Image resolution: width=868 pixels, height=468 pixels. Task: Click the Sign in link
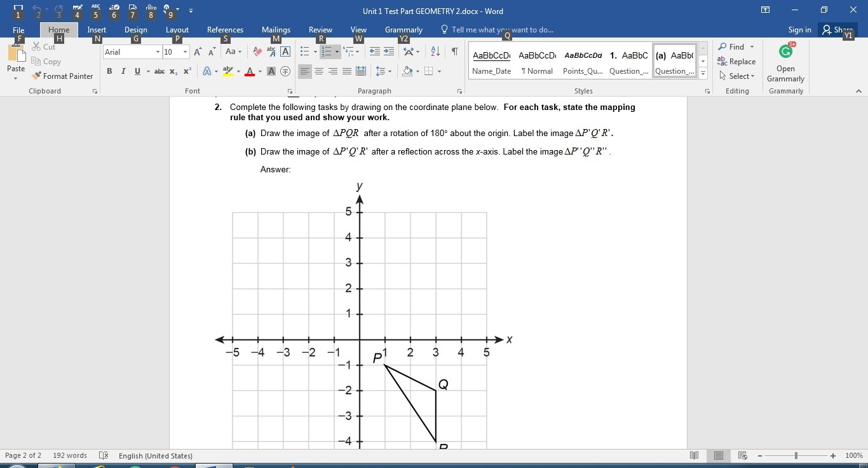[799, 30]
